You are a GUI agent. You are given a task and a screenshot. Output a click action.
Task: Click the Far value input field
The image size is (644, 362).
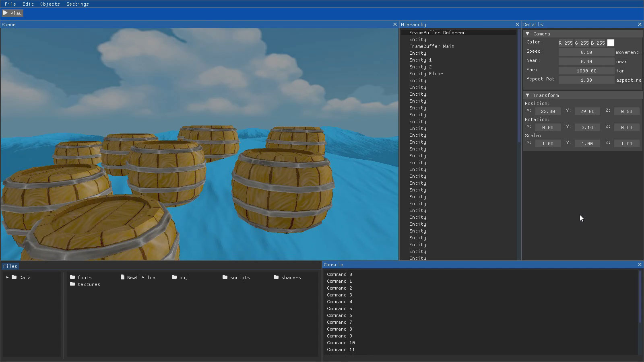tap(586, 71)
